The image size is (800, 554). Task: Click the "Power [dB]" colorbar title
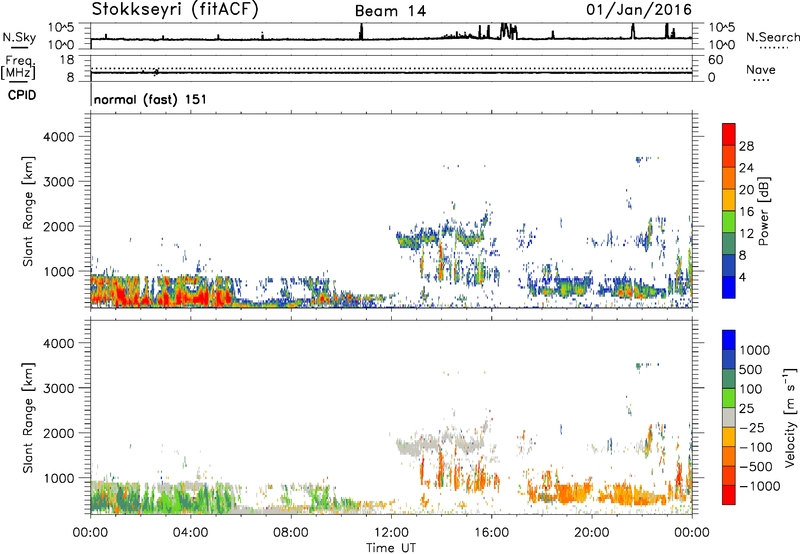click(764, 211)
